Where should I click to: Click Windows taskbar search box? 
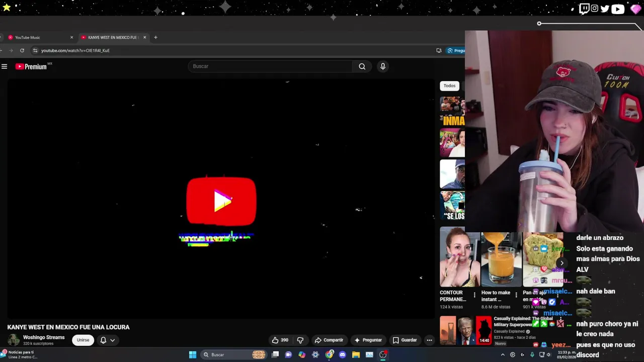point(233,354)
